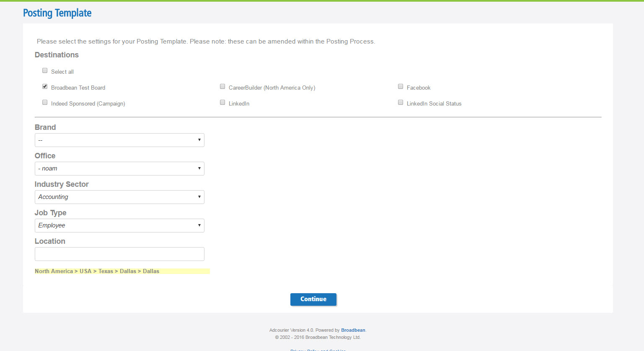Open the Office dropdown showing '- noam'
Image resolution: width=644 pixels, height=351 pixels.
click(119, 168)
